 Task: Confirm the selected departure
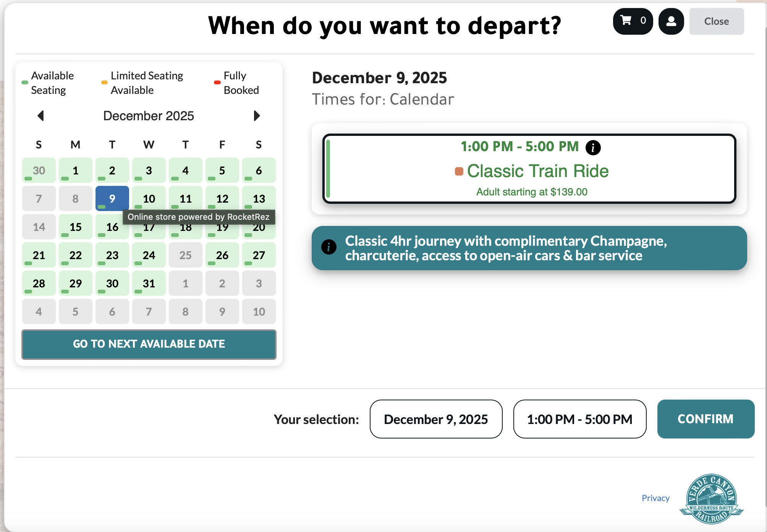coord(706,419)
